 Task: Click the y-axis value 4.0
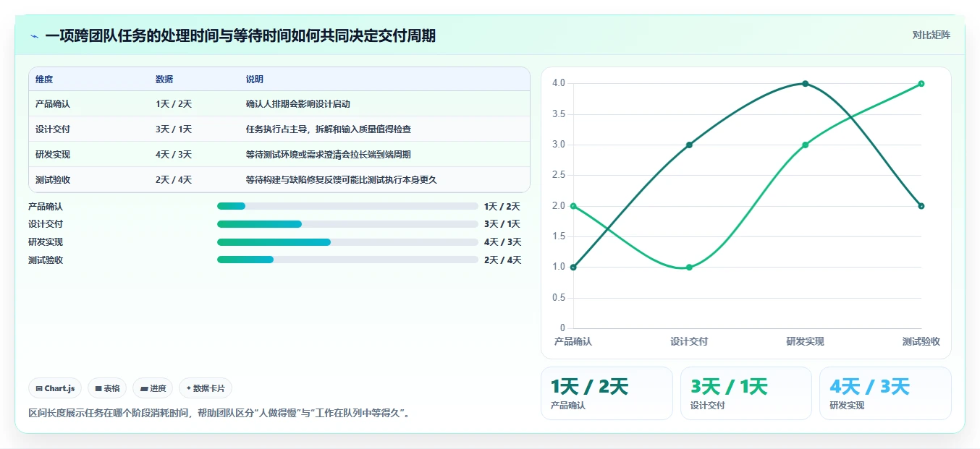click(x=558, y=83)
